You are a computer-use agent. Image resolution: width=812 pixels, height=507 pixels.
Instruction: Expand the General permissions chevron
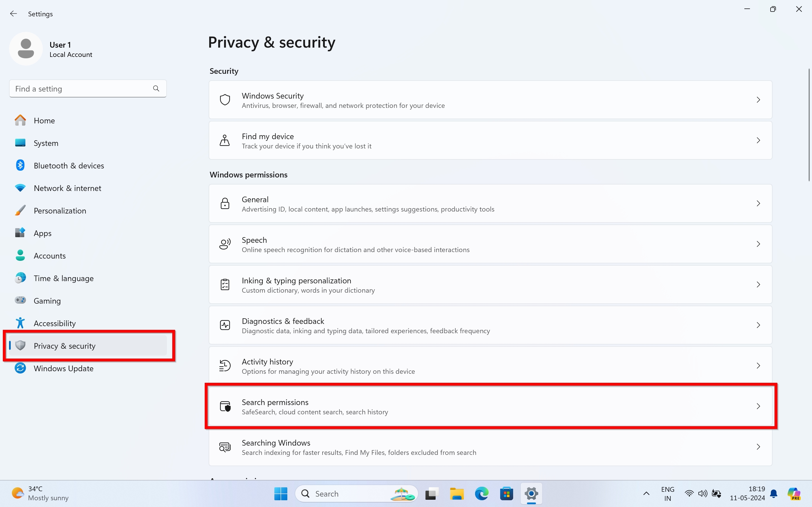click(x=758, y=204)
